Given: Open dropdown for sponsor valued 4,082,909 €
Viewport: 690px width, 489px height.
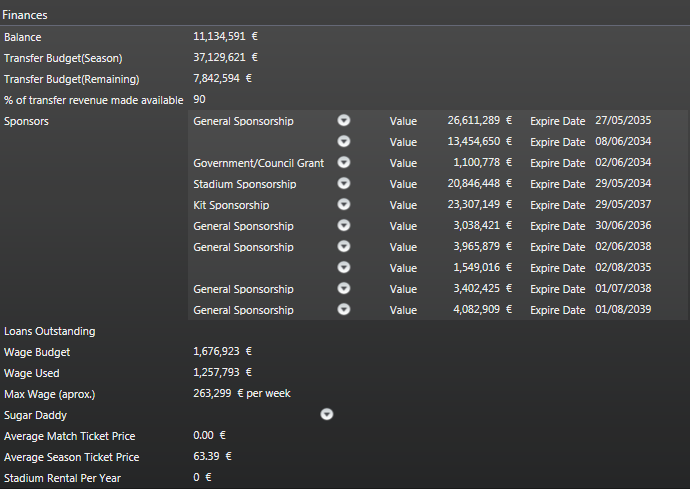Looking at the screenshot, I should coord(344,309).
